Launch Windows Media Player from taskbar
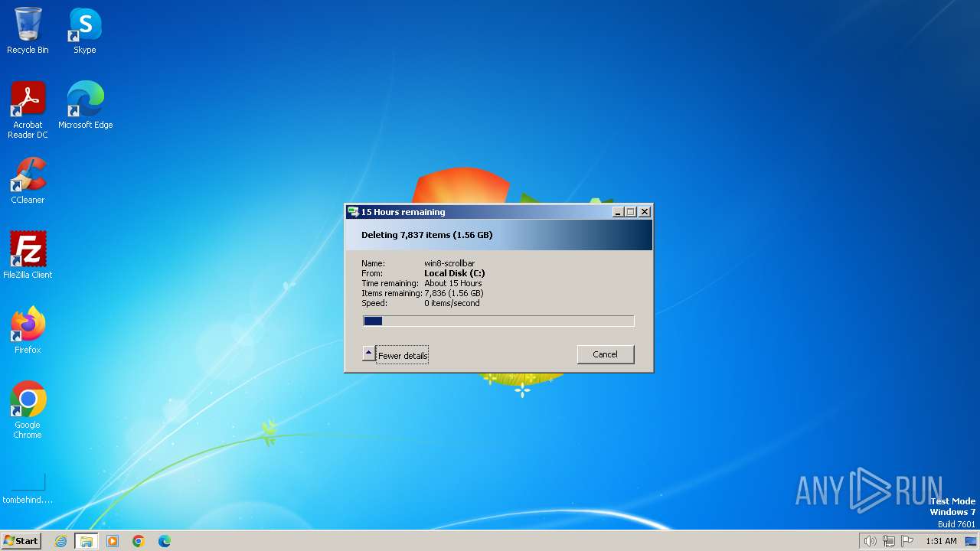Screen dimensions: 980x551 coord(113,541)
